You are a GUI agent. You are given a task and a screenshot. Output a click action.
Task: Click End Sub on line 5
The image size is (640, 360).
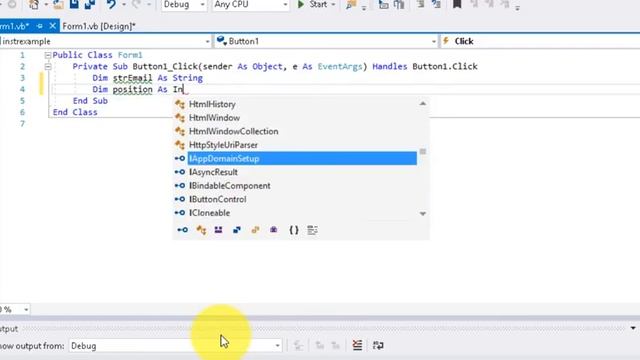click(x=90, y=101)
